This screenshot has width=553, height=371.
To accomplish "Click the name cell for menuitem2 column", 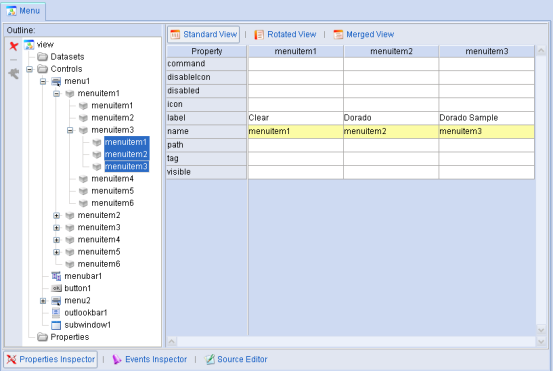I will click(391, 131).
